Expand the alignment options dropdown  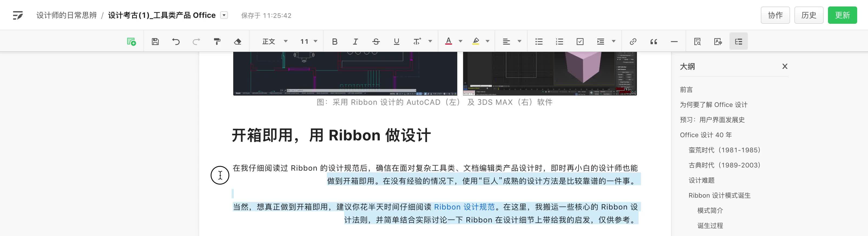click(x=519, y=41)
